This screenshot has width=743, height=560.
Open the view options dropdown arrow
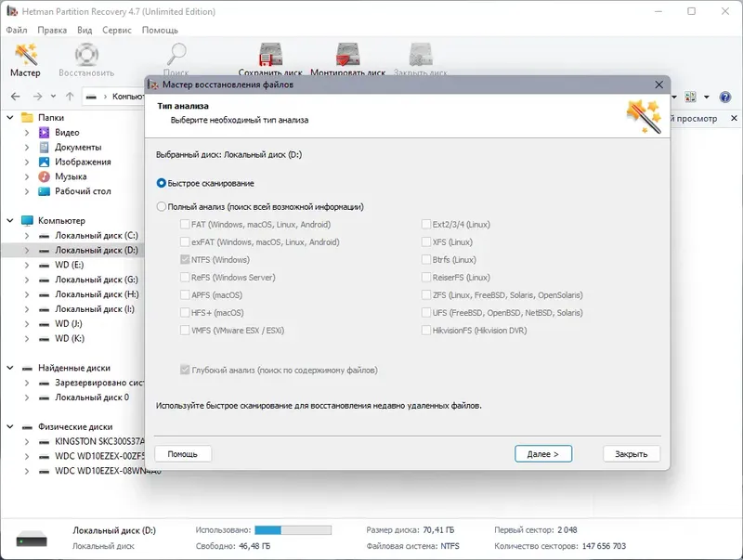tap(707, 98)
